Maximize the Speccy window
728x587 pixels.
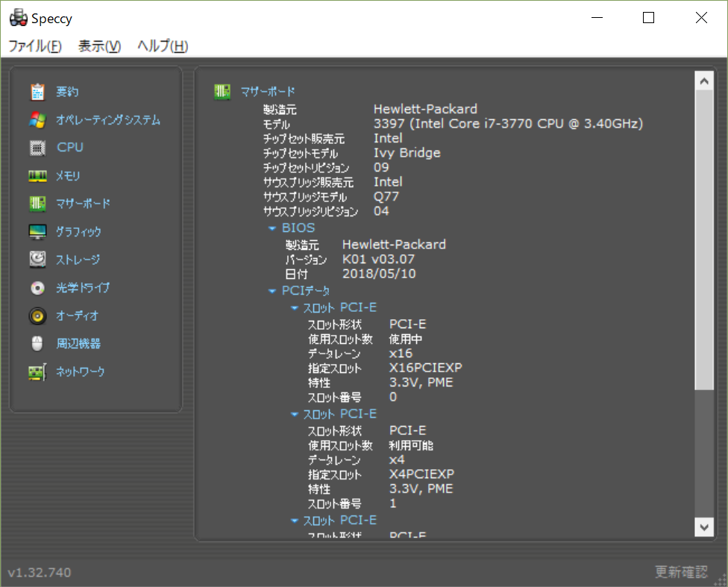(649, 18)
